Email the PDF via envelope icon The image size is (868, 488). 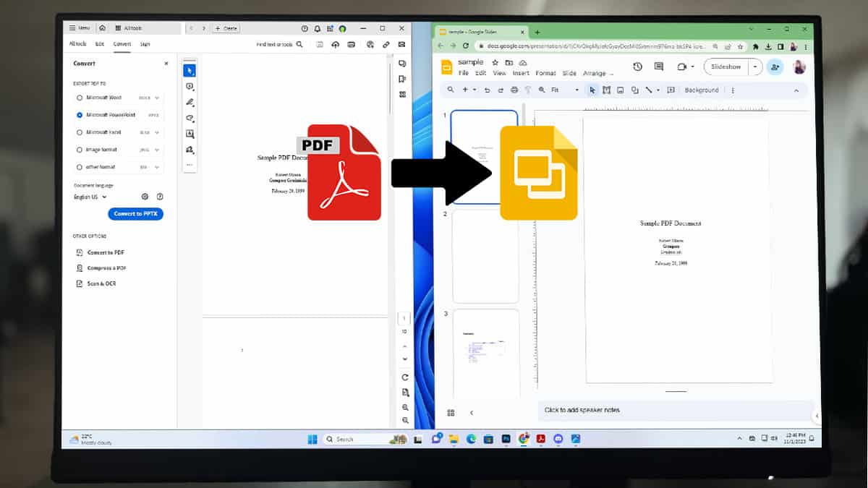(x=402, y=44)
